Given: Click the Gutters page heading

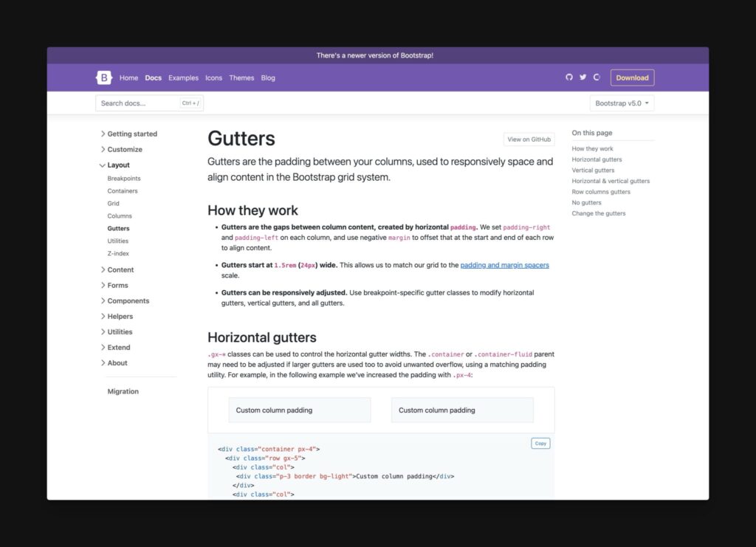Looking at the screenshot, I should coord(241,139).
